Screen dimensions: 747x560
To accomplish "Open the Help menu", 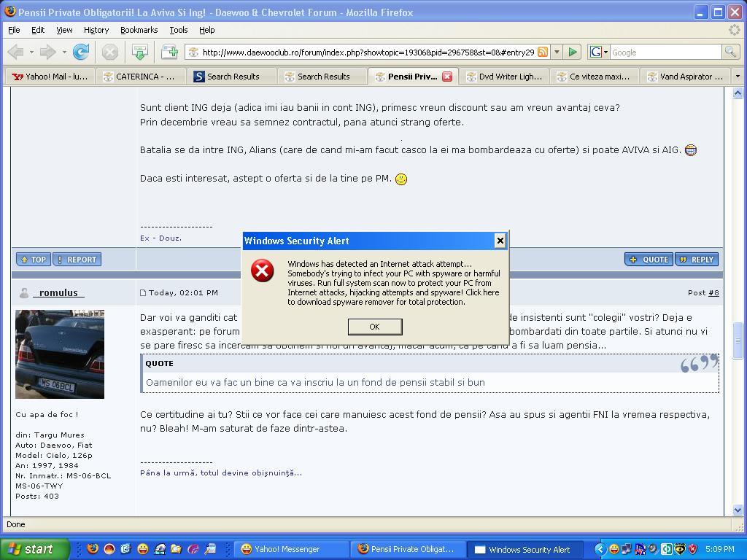I will tap(206, 30).
